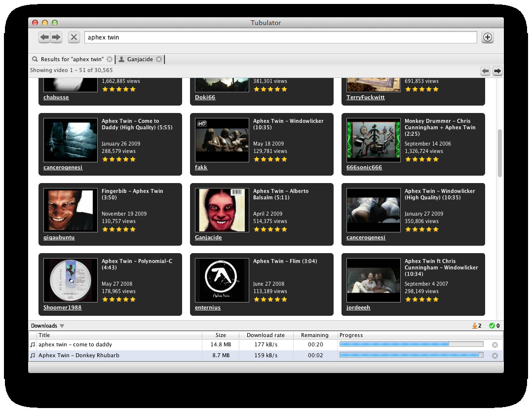
Task: Open uploader link Doki66
Action: (x=205, y=97)
